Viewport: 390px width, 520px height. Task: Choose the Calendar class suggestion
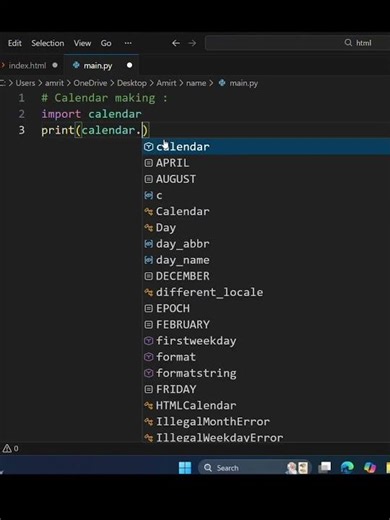266,211
